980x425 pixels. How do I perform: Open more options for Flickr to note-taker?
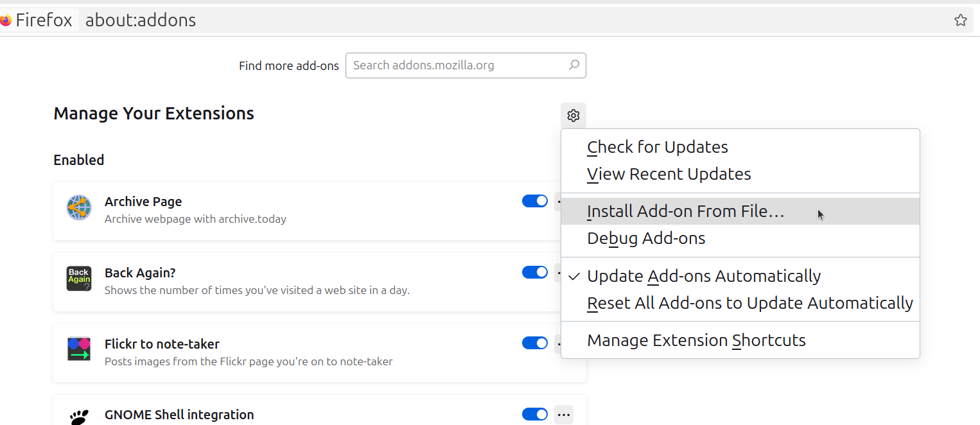pos(563,343)
